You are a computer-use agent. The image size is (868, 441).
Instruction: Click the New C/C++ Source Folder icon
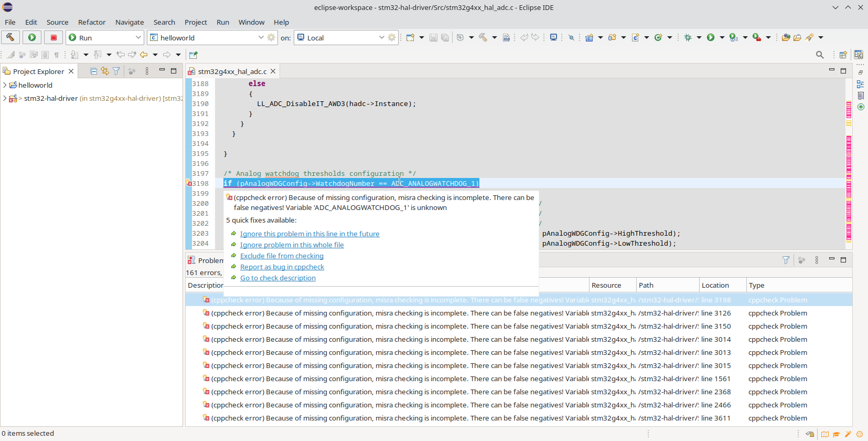pyautogui.click(x=612, y=37)
